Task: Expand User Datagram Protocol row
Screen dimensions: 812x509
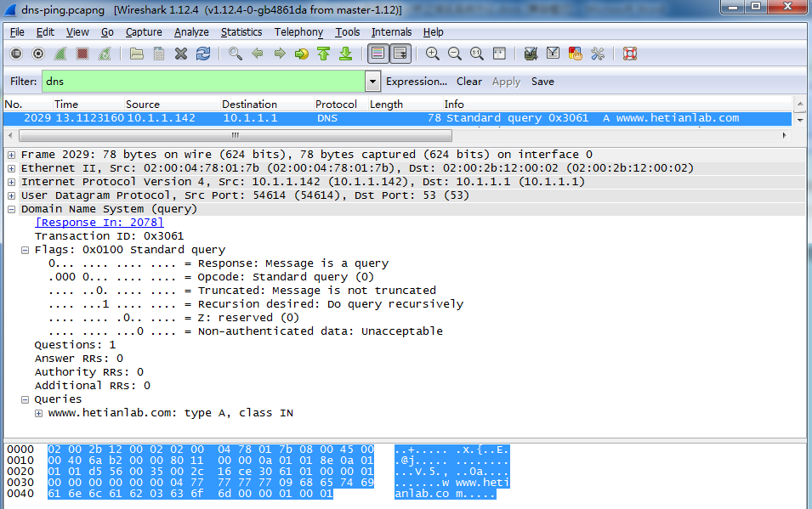Action: [x=11, y=195]
